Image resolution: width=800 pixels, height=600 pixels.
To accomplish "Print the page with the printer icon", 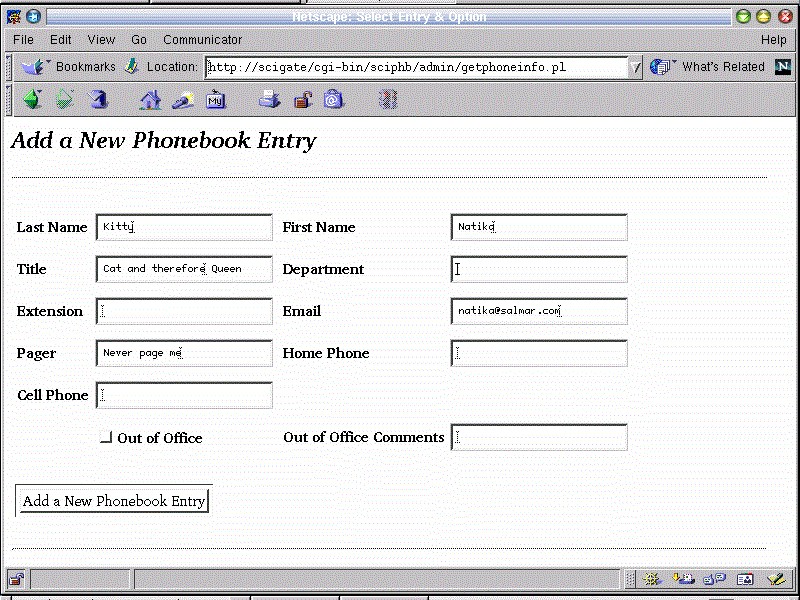I will pos(269,99).
